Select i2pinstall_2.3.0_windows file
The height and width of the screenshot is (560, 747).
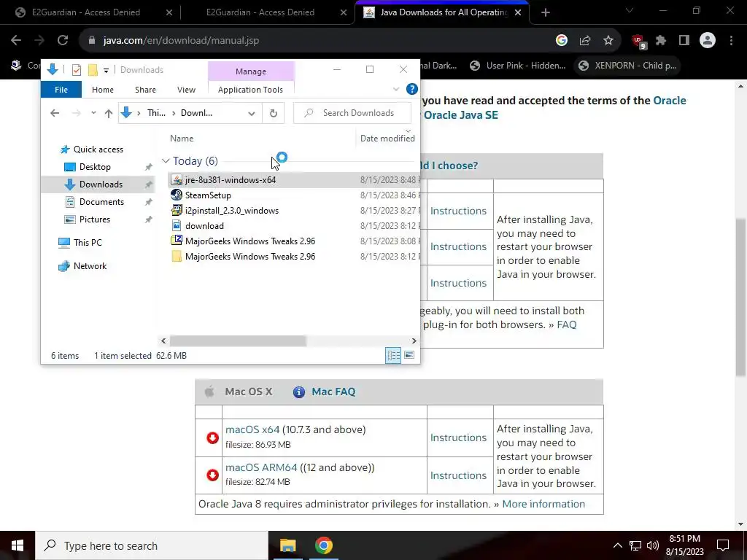click(231, 211)
